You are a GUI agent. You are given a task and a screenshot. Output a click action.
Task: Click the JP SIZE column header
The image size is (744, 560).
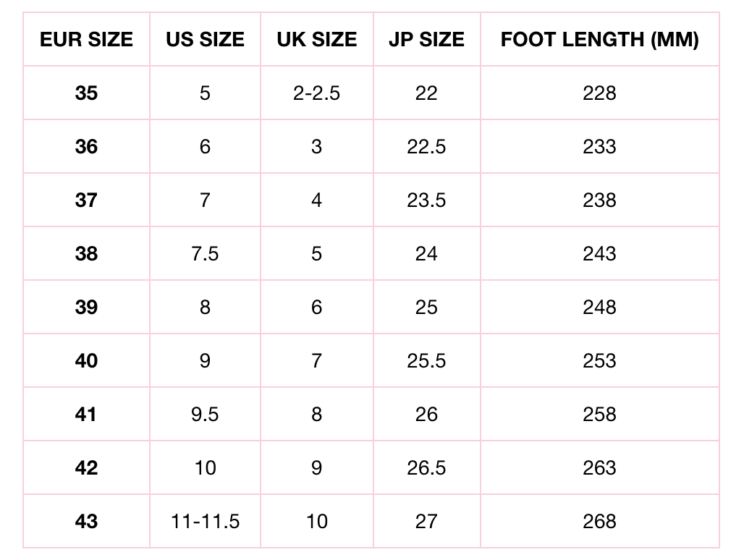(x=426, y=39)
